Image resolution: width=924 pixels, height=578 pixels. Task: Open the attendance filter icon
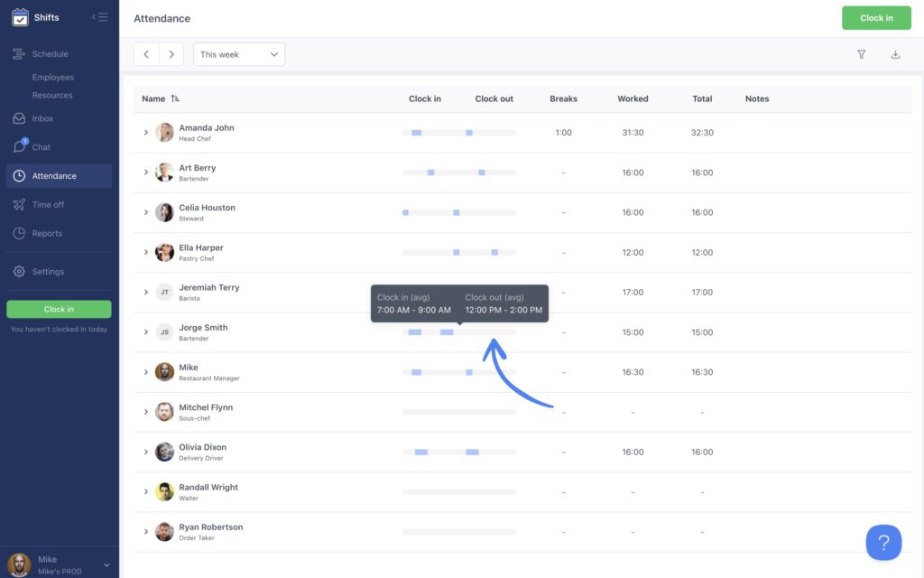(x=860, y=54)
